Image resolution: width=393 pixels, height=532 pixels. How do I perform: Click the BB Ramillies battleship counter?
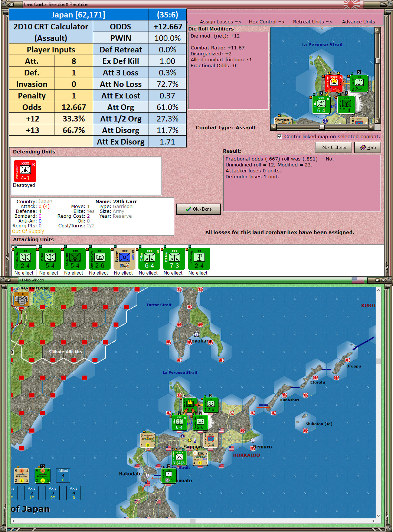point(22,476)
